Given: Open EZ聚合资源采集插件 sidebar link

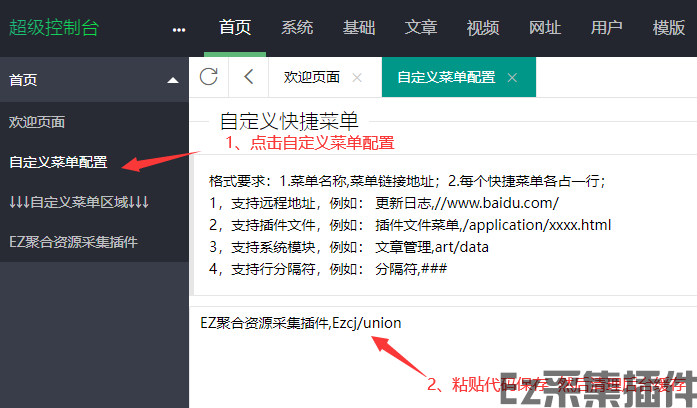Looking at the screenshot, I should [x=73, y=242].
